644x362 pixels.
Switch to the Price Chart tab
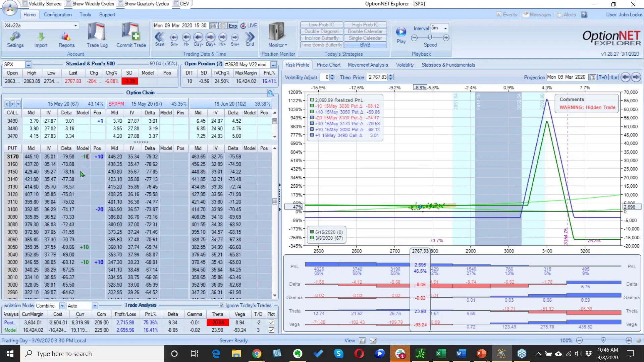click(x=328, y=65)
